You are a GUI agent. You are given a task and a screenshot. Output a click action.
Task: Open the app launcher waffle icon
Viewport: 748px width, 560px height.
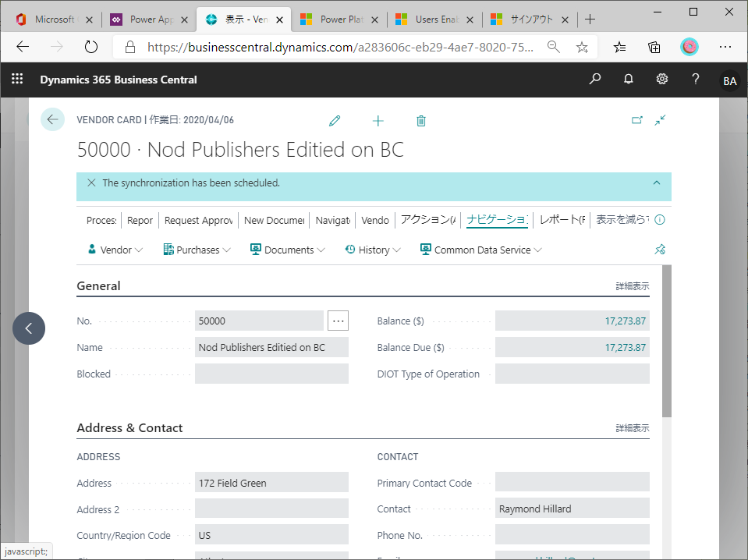click(x=17, y=79)
